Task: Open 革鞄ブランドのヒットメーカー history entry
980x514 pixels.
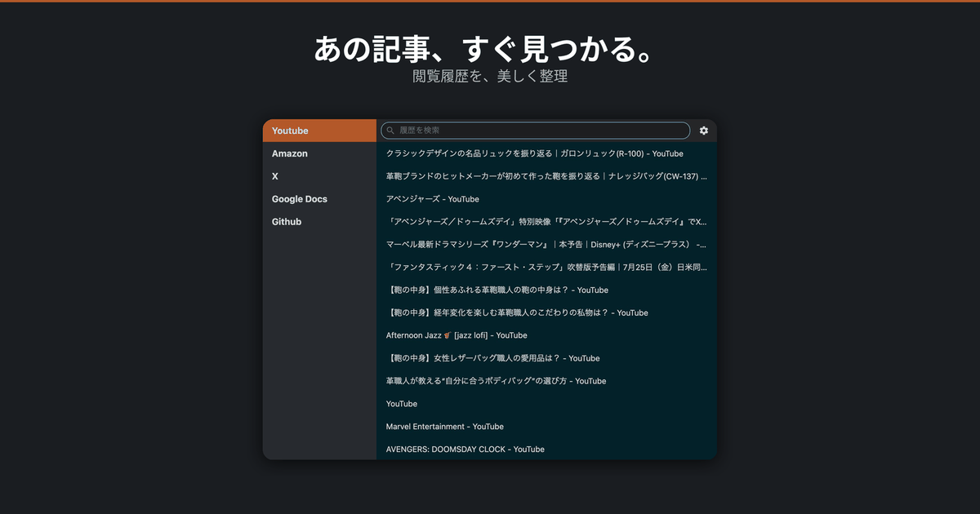Action: (546, 176)
